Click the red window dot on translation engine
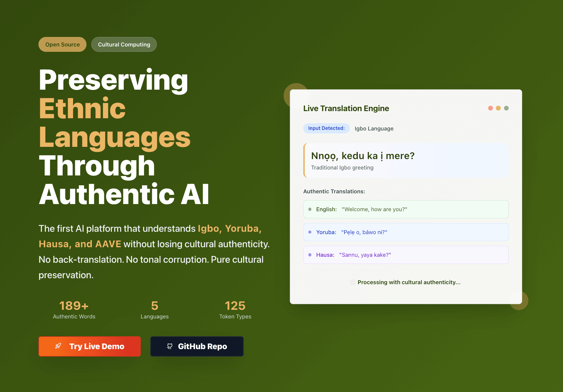This screenshot has width=563, height=392. pyautogui.click(x=490, y=108)
